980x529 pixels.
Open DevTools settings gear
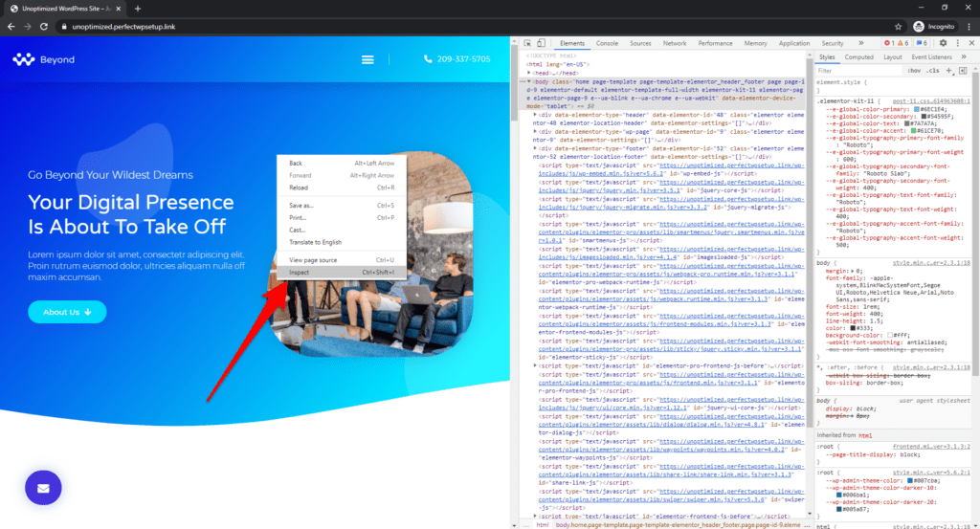point(943,43)
